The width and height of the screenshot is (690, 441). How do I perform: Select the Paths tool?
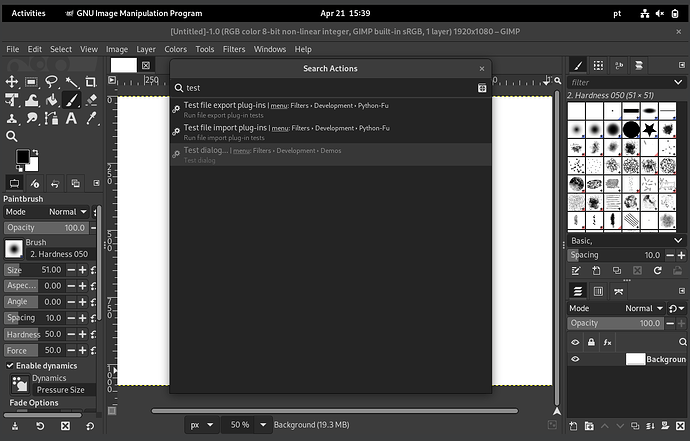point(51,118)
